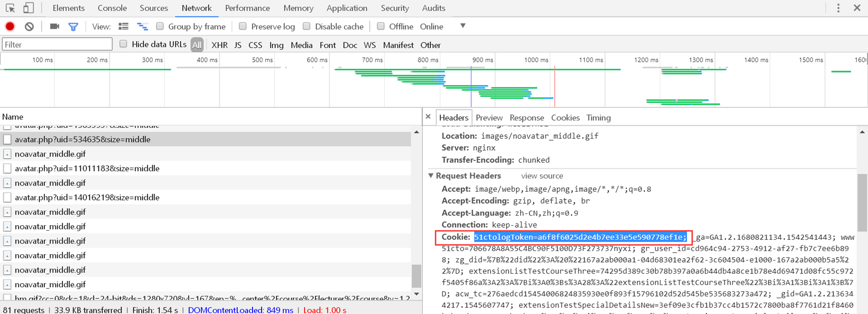Filter requests by All types
The width and height of the screenshot is (868, 314).
197,45
